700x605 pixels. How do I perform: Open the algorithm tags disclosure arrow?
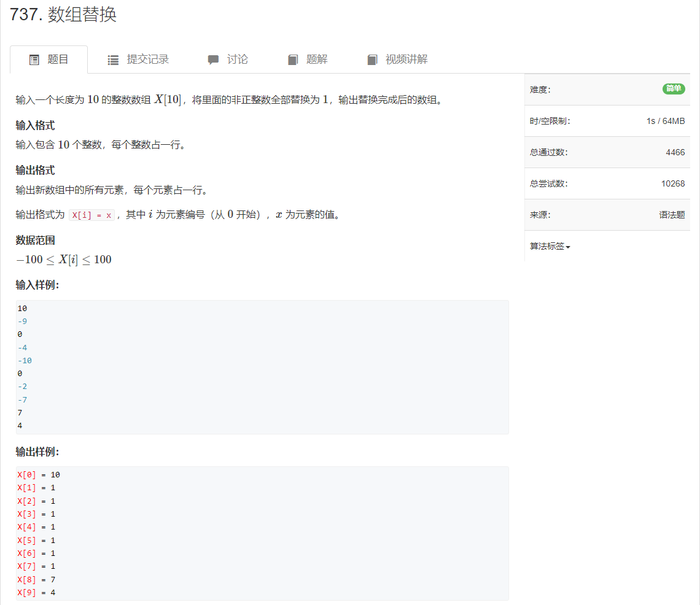(x=567, y=247)
